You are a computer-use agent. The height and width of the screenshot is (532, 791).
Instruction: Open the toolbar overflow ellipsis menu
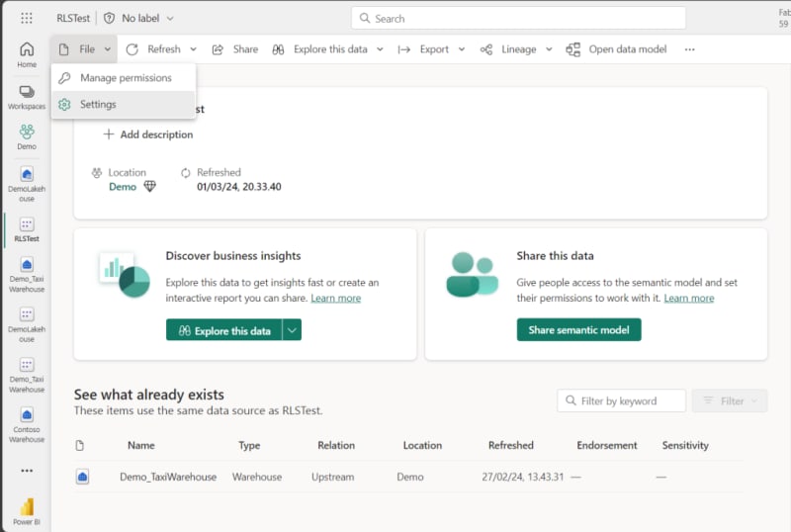click(x=689, y=49)
